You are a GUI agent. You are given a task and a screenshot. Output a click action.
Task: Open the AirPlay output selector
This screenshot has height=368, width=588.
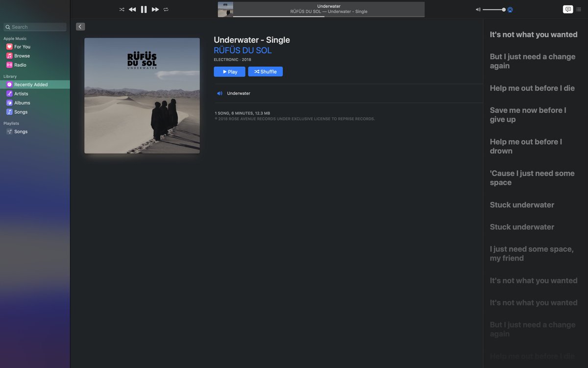point(510,9)
